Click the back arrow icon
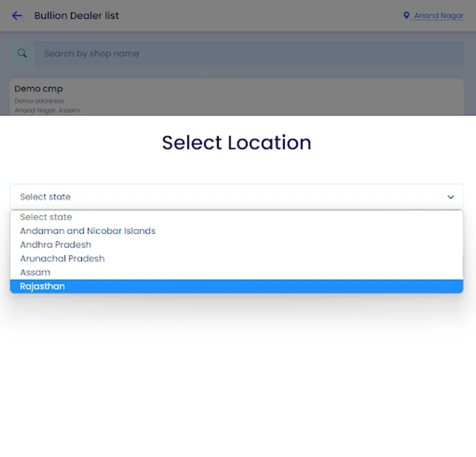The height and width of the screenshot is (457, 476). (x=17, y=16)
